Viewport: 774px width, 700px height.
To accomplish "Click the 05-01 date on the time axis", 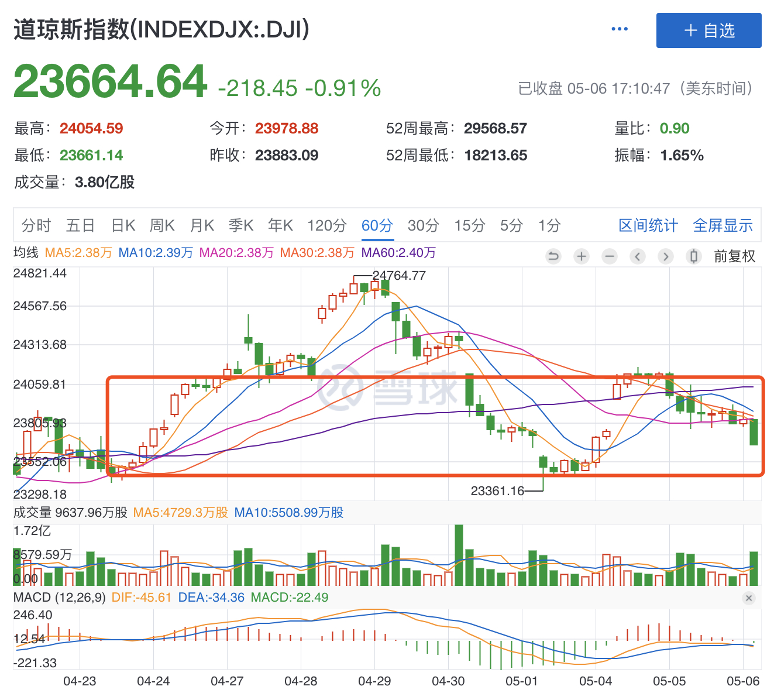I will coord(522,681).
